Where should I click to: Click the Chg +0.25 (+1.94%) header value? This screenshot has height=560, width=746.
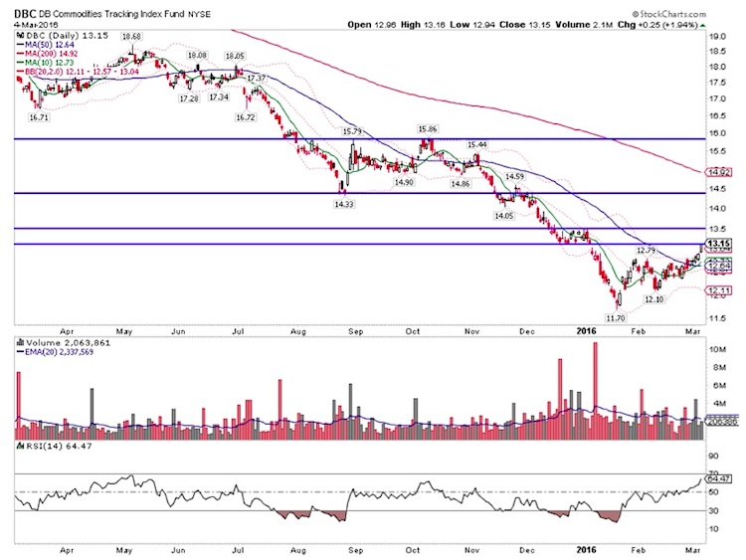(x=657, y=25)
